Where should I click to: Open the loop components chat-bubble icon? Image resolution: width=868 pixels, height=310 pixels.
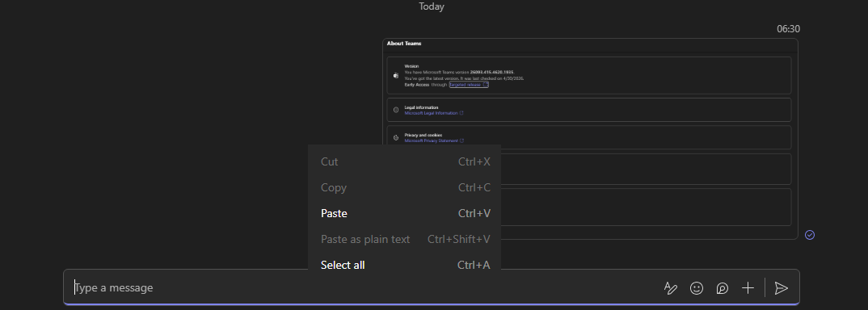[722, 288]
